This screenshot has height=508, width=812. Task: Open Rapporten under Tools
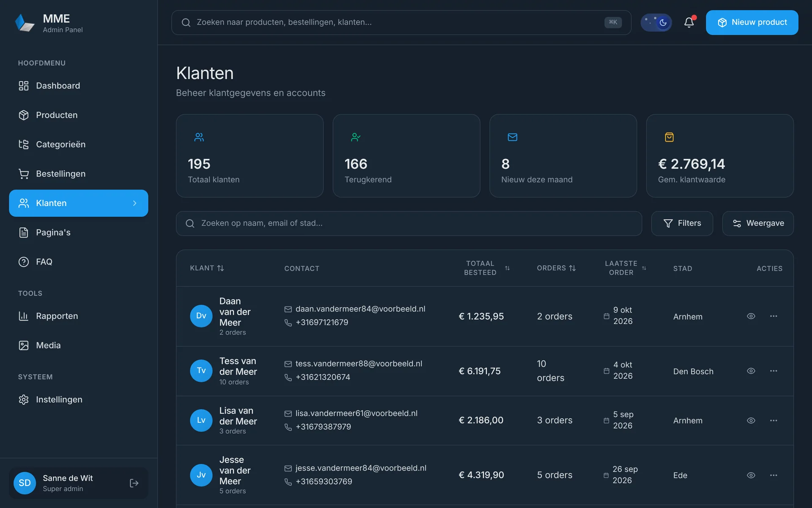click(79, 316)
